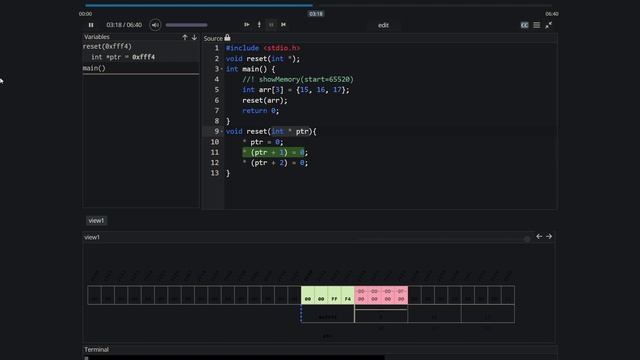Adjust the view1 zoom slider handle

[527, 239]
